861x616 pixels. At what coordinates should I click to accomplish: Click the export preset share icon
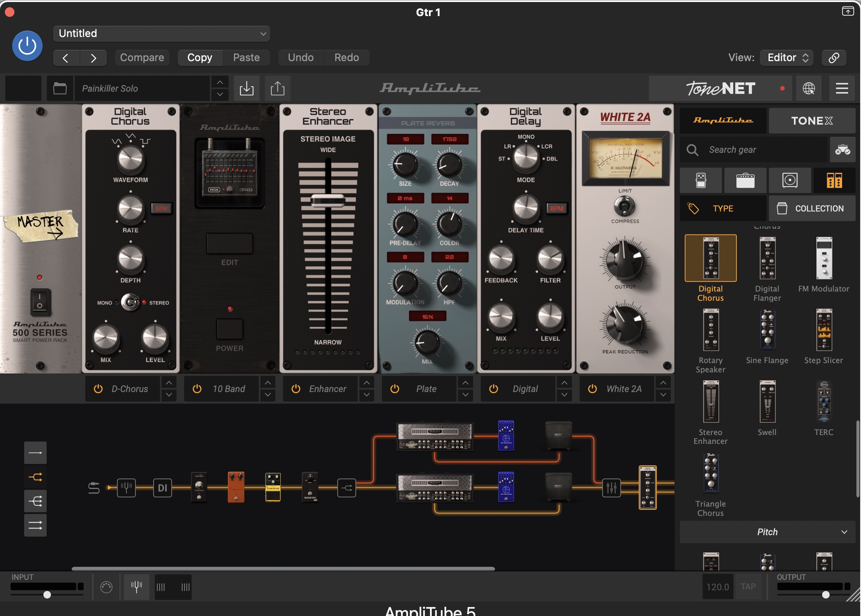pos(277,88)
